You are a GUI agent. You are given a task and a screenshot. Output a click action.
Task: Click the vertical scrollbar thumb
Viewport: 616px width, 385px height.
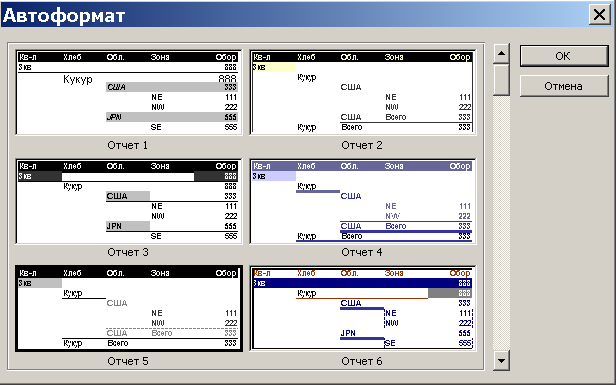coord(501,80)
